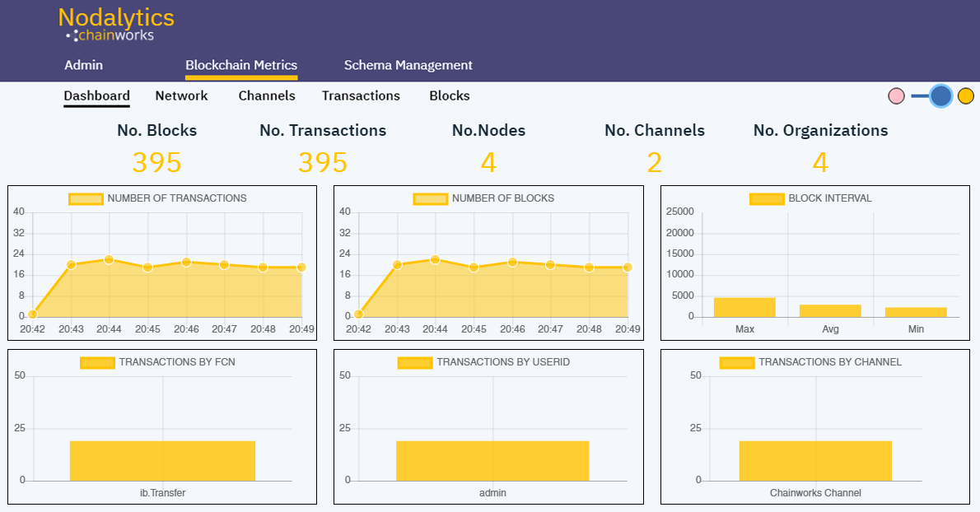
Task: Open the Blockchain Metrics tab
Action: click(x=241, y=65)
